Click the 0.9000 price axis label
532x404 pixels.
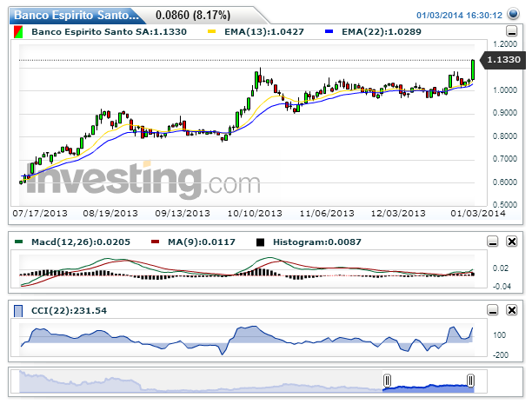click(x=505, y=113)
